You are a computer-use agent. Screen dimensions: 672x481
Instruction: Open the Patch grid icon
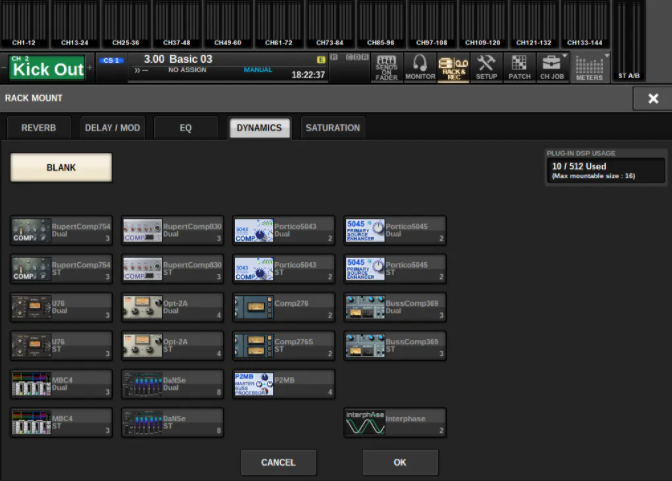click(x=519, y=68)
